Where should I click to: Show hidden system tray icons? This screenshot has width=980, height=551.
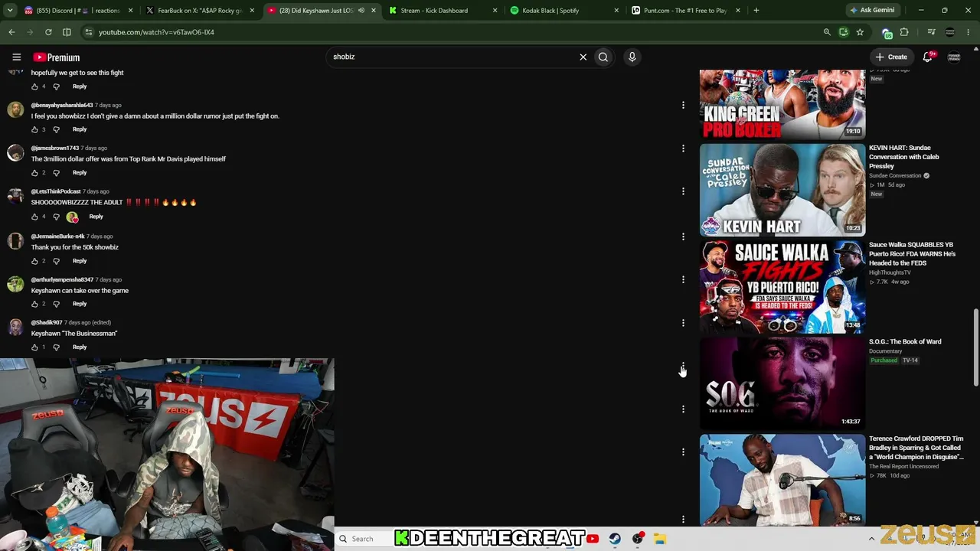pyautogui.click(x=871, y=539)
